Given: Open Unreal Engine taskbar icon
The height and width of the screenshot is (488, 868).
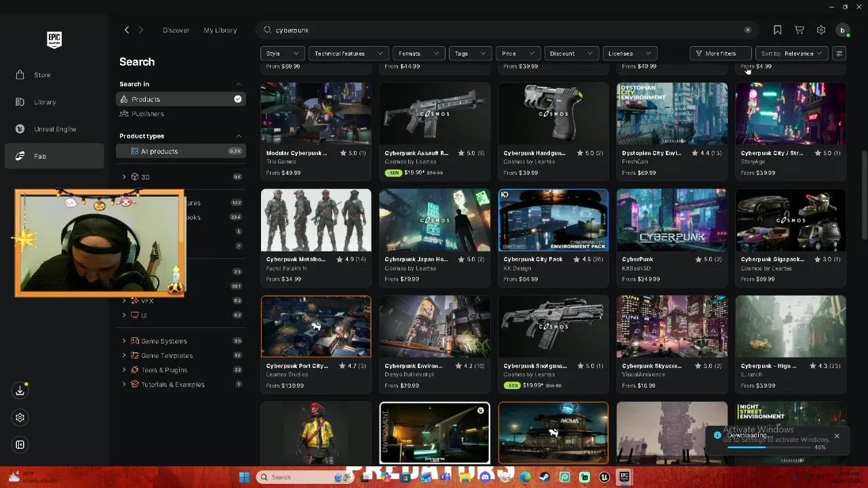Looking at the screenshot, I should point(604,477).
